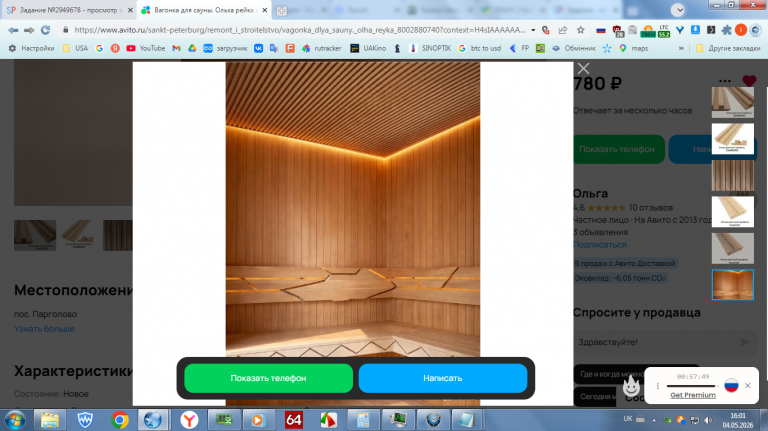Click the green Показать телефон gallery button
This screenshot has height=431, width=768.
tap(268, 378)
